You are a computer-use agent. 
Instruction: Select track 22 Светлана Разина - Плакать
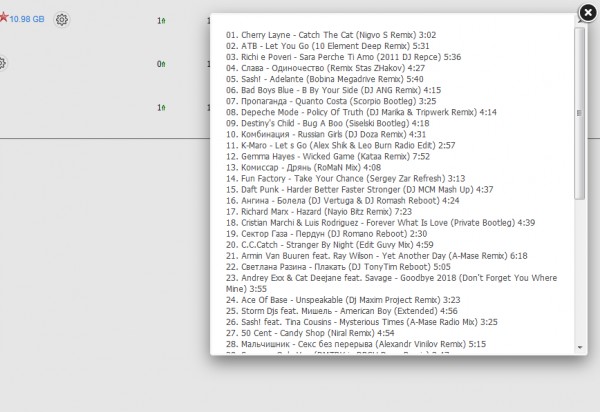point(338,267)
